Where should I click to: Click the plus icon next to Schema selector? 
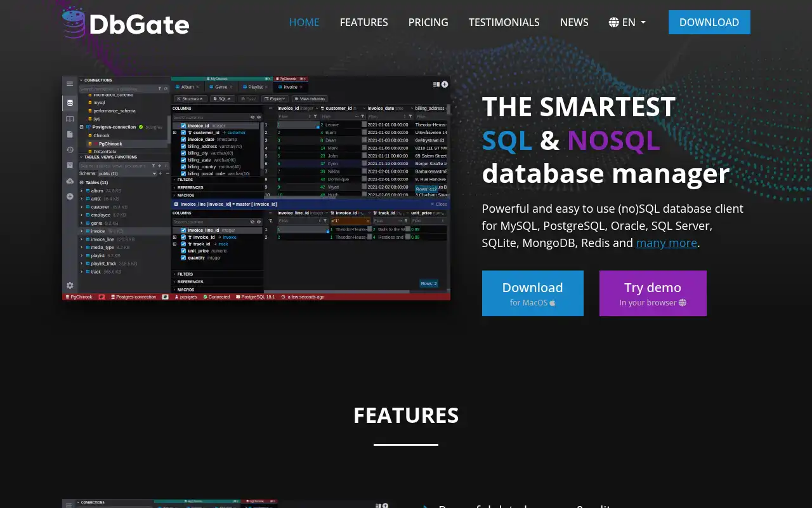point(160,173)
